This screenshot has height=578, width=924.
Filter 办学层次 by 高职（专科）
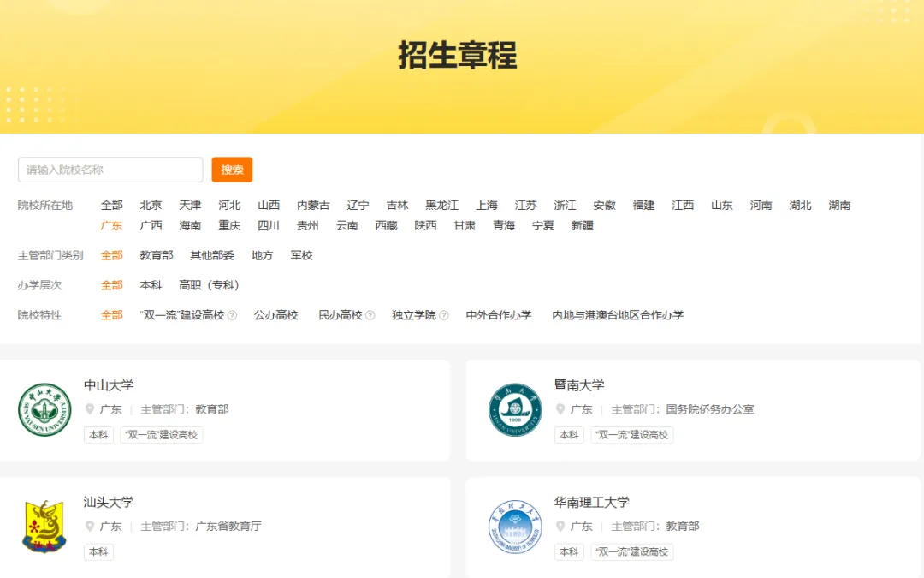click(x=210, y=285)
